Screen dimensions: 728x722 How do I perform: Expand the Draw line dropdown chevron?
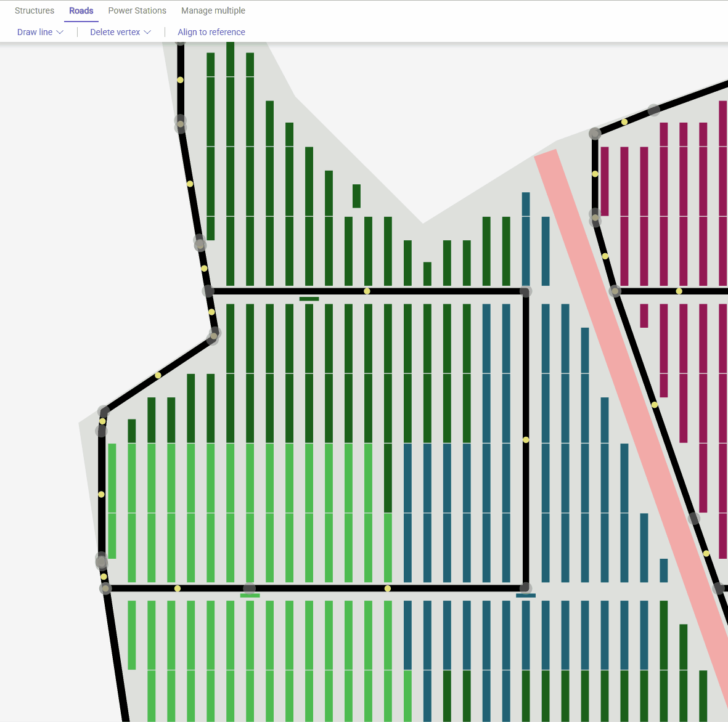point(60,32)
